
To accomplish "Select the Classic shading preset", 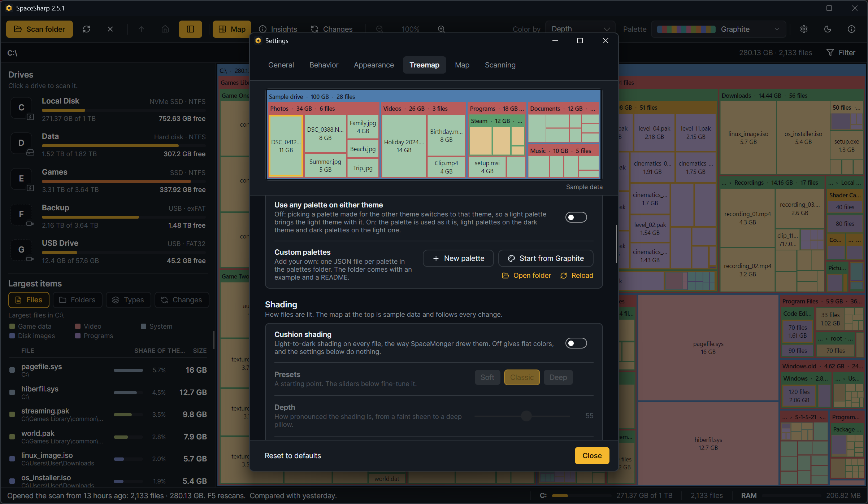I will [522, 377].
